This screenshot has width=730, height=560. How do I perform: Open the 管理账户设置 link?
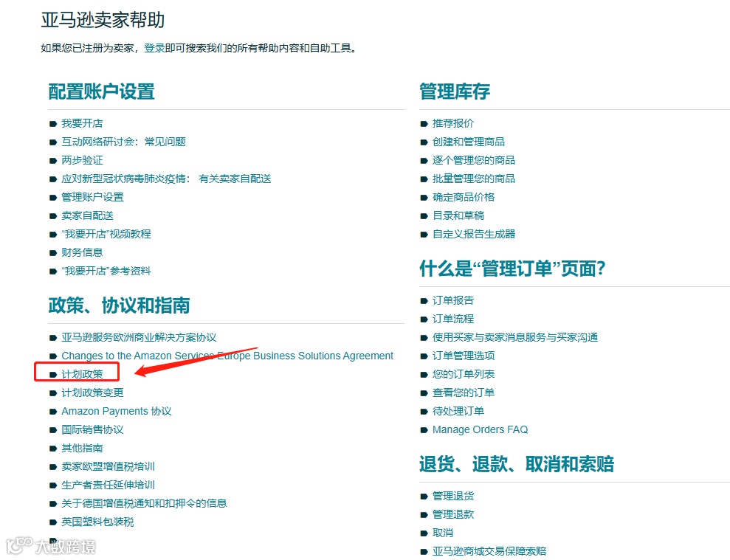pyautogui.click(x=93, y=197)
